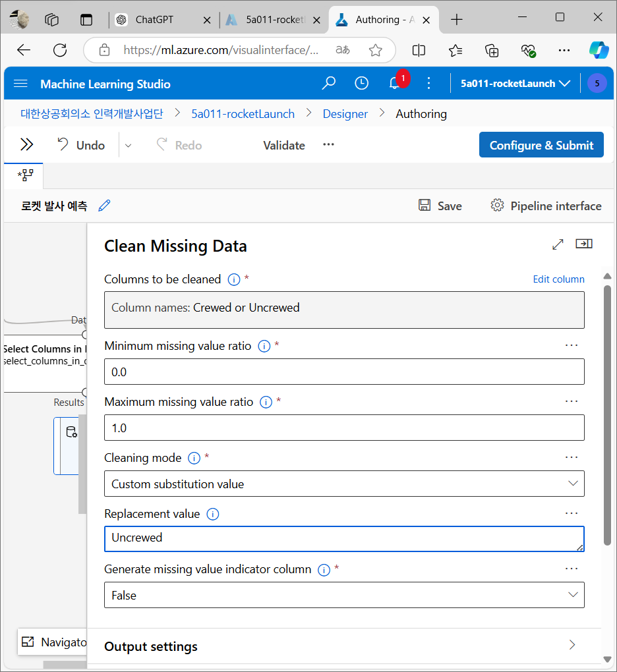Add page to favorites star
This screenshot has width=617, height=672.
tap(376, 50)
